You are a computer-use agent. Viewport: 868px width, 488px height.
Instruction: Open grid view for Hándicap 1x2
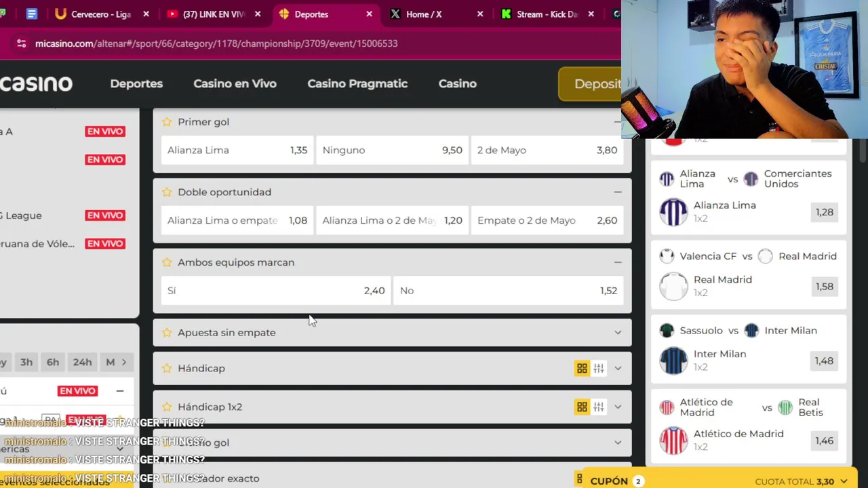[x=582, y=407]
